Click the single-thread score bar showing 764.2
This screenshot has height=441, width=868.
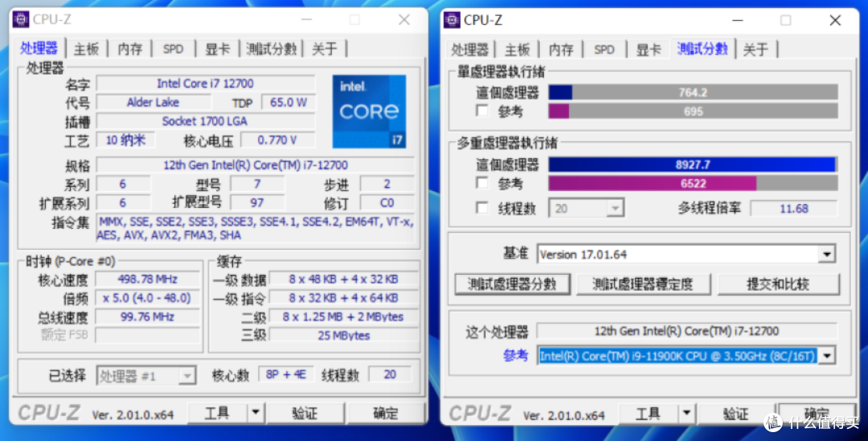point(693,92)
